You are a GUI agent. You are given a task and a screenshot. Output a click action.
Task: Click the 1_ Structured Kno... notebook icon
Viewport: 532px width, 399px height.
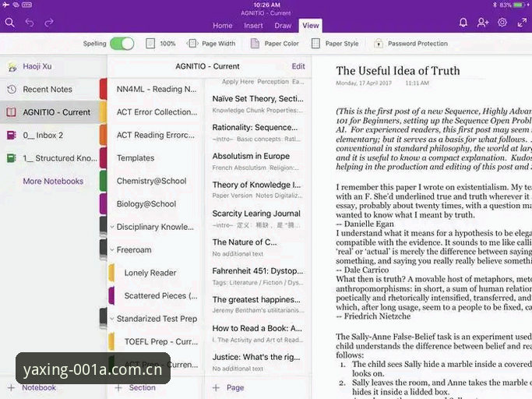point(11,158)
